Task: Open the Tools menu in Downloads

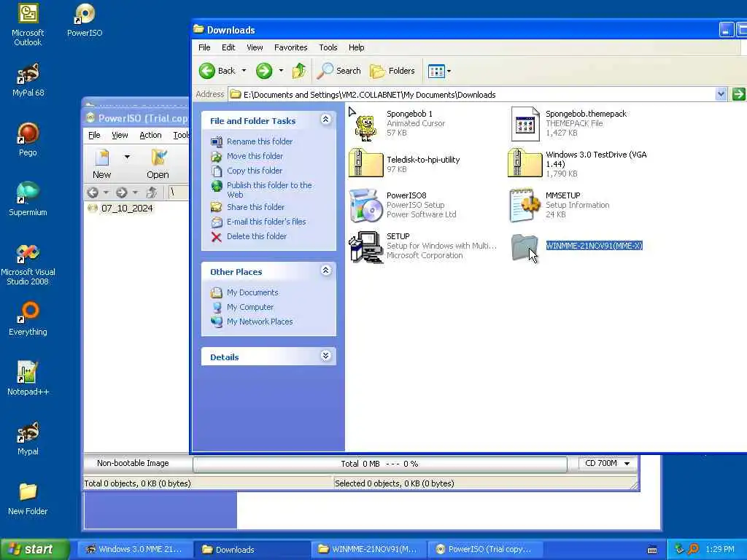Action: pyautogui.click(x=328, y=47)
